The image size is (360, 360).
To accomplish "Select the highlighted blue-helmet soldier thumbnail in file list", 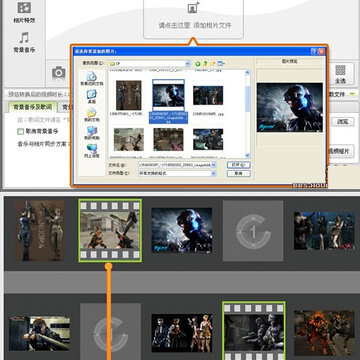I will 168,95.
